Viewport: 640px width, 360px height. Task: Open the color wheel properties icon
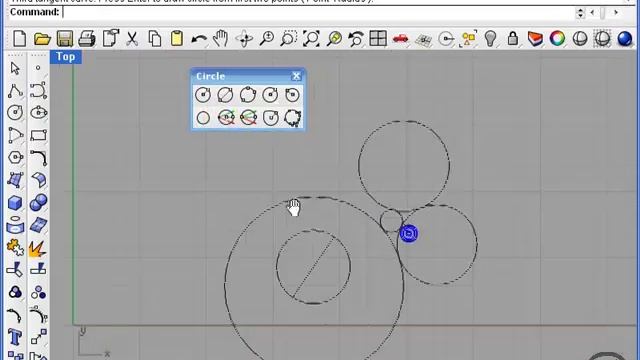point(557,39)
